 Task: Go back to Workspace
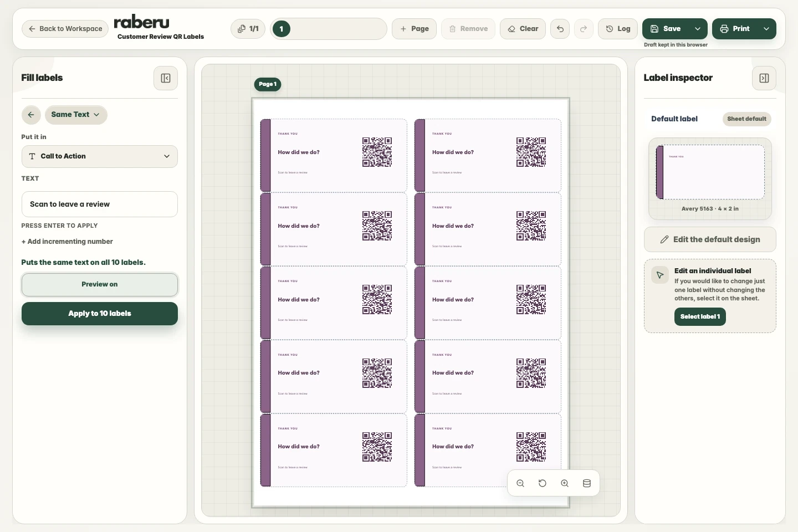(x=65, y=29)
